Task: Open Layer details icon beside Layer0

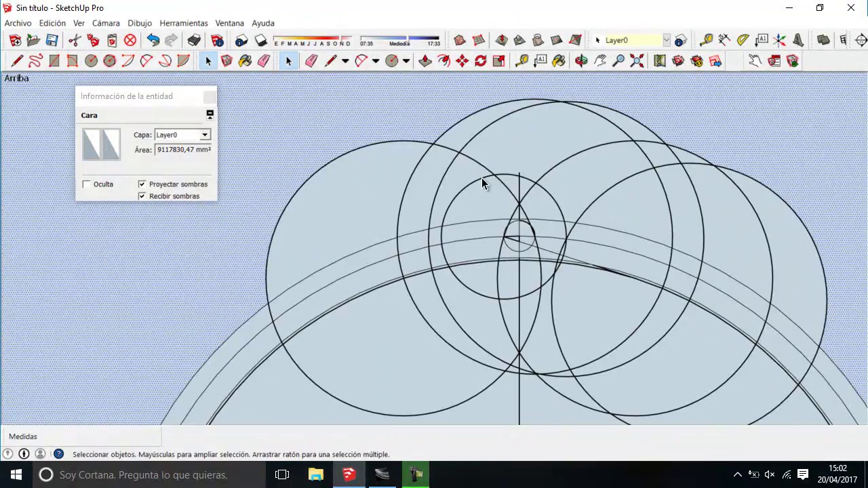Action: coord(681,41)
